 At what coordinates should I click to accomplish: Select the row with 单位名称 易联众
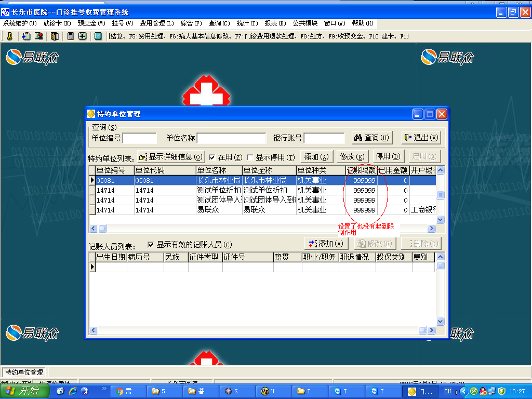(x=262, y=210)
